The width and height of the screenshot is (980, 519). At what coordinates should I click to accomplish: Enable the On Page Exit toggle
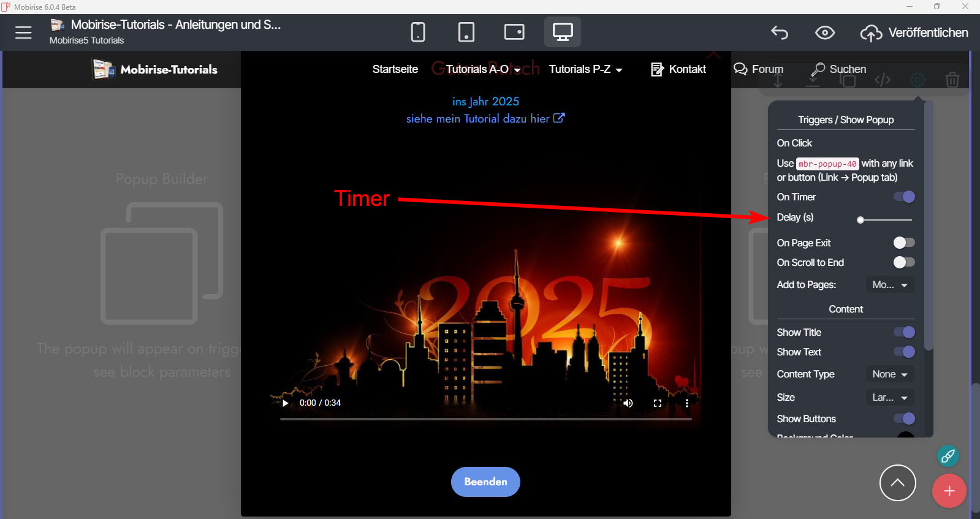tap(904, 243)
